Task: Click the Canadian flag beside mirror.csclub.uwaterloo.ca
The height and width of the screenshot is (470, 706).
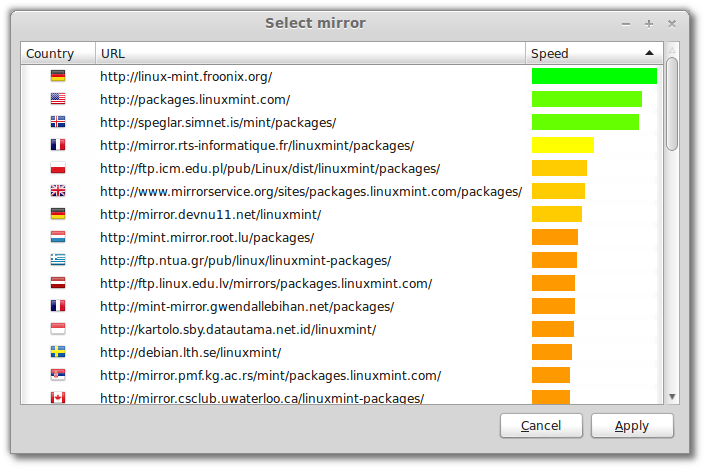Action: tap(58, 398)
